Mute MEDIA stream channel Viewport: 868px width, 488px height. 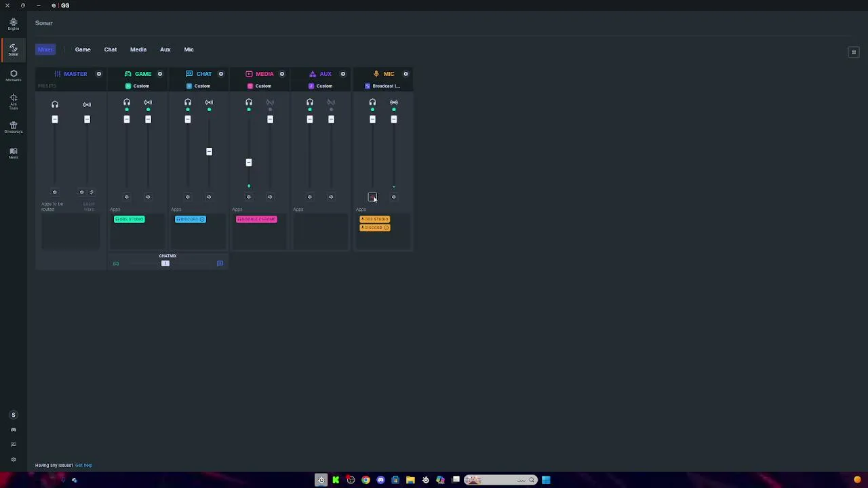click(x=269, y=197)
